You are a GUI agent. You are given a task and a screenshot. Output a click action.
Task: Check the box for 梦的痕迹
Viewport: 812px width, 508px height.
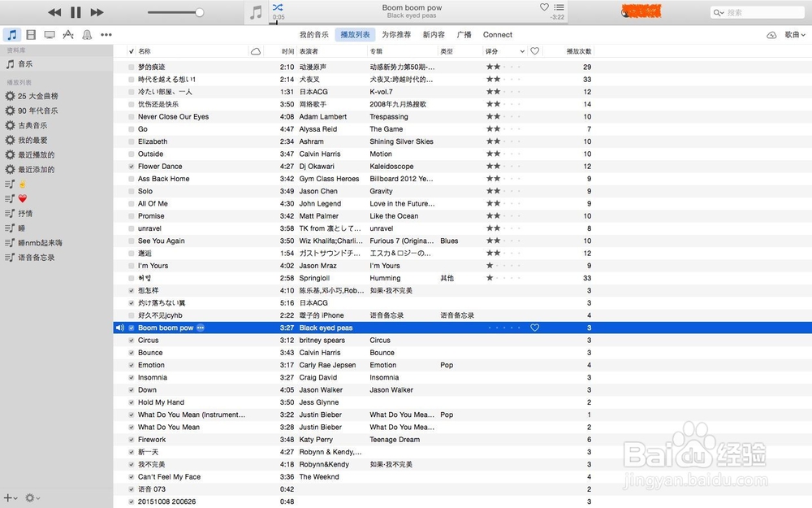point(132,67)
